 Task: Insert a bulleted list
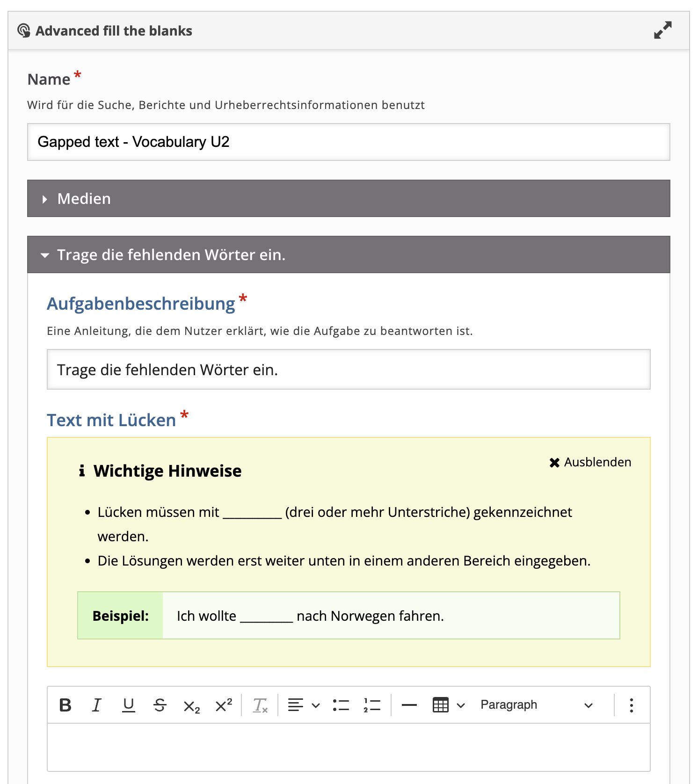(341, 705)
